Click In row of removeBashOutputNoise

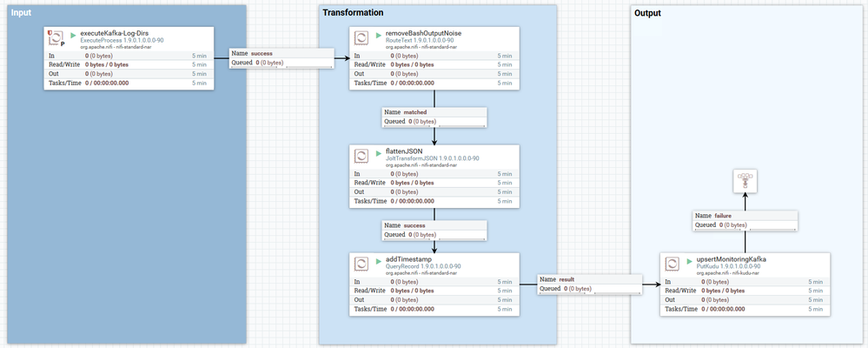(x=434, y=56)
